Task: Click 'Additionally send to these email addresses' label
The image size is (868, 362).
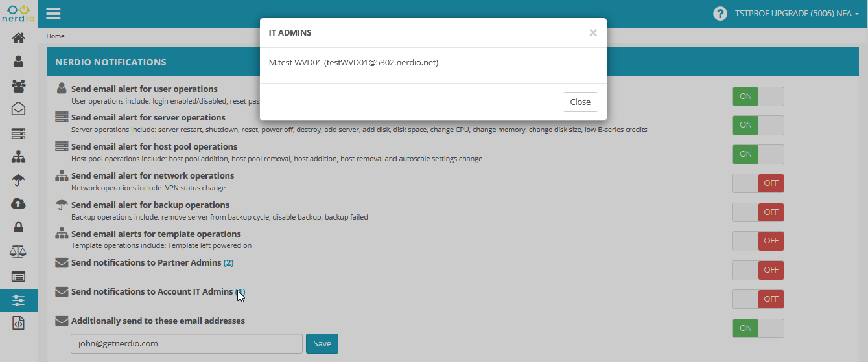Action: point(158,321)
